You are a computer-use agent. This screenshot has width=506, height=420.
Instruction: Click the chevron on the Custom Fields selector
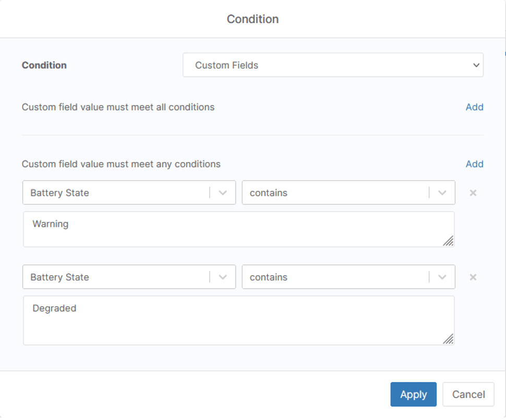[x=476, y=65]
